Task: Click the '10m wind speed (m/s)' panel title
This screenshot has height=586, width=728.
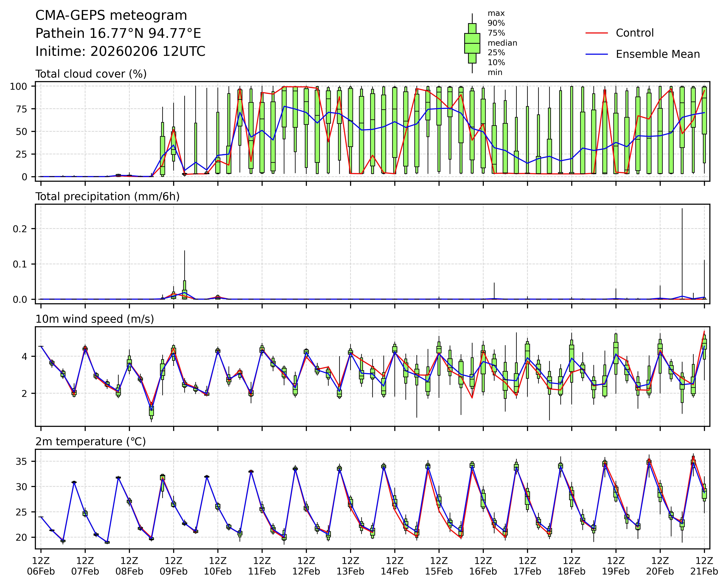Action: click(x=95, y=319)
